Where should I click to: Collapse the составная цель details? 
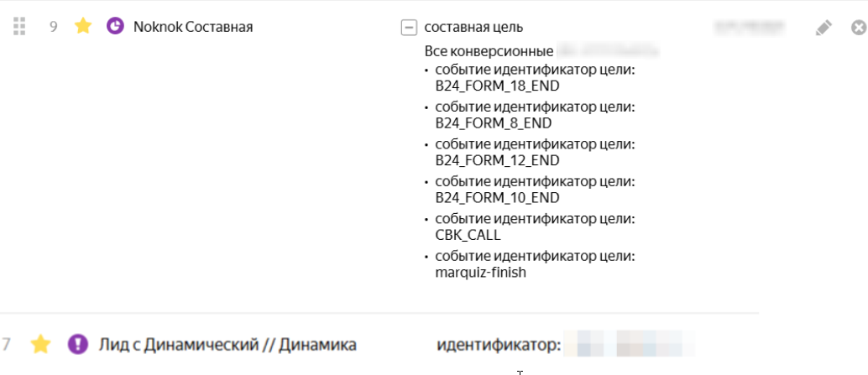(409, 27)
